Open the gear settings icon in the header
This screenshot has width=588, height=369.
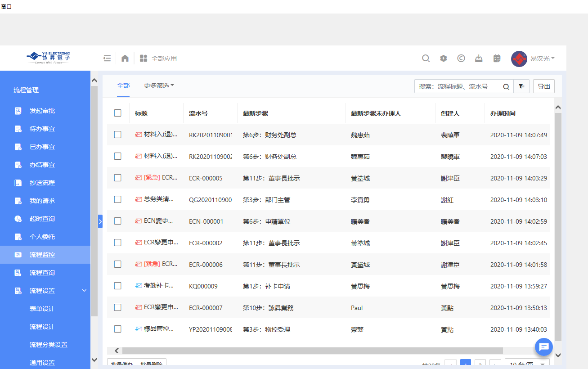(x=444, y=58)
